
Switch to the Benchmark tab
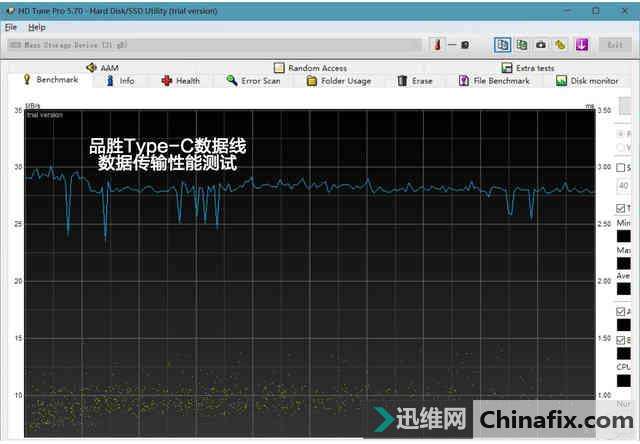(51, 80)
